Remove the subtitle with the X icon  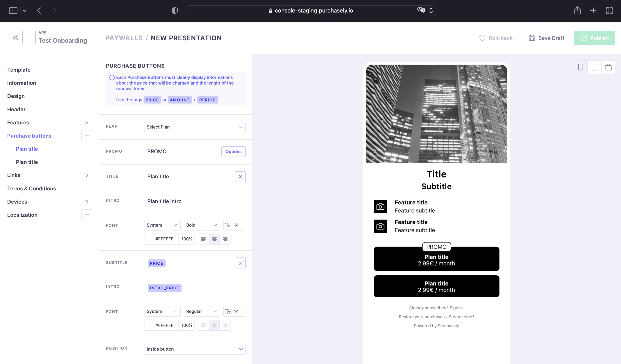(x=240, y=263)
